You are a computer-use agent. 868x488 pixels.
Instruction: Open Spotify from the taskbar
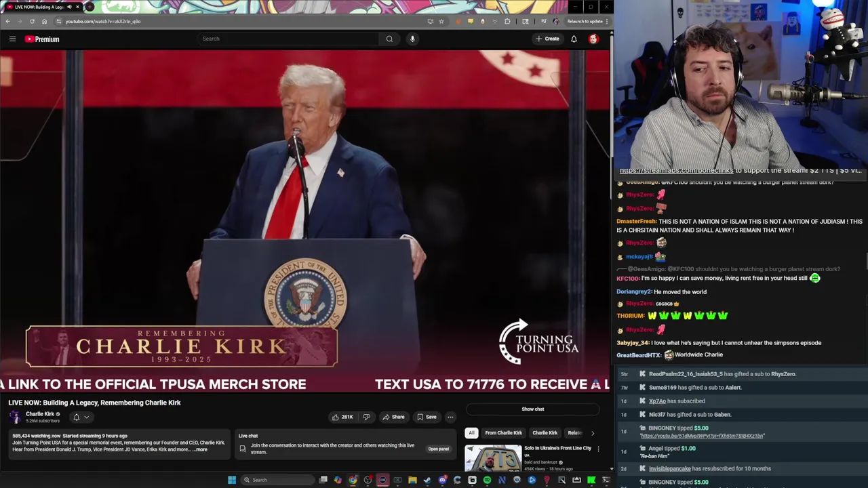tap(487, 480)
